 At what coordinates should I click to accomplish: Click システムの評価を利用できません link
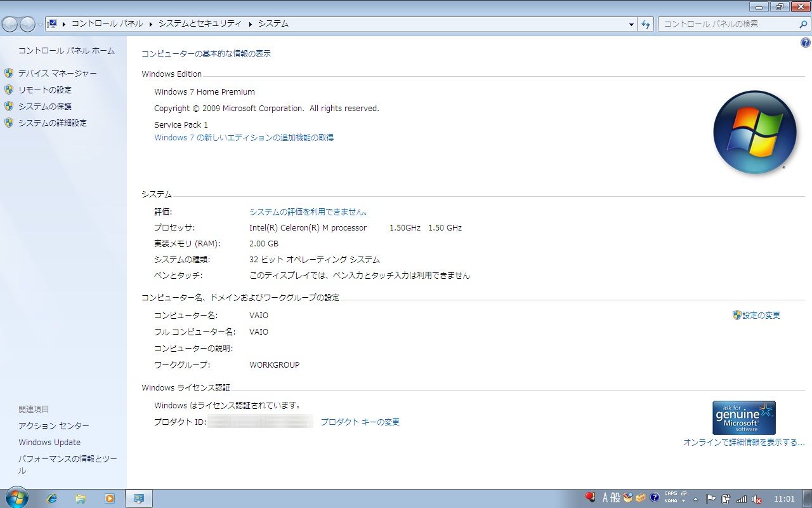point(308,211)
